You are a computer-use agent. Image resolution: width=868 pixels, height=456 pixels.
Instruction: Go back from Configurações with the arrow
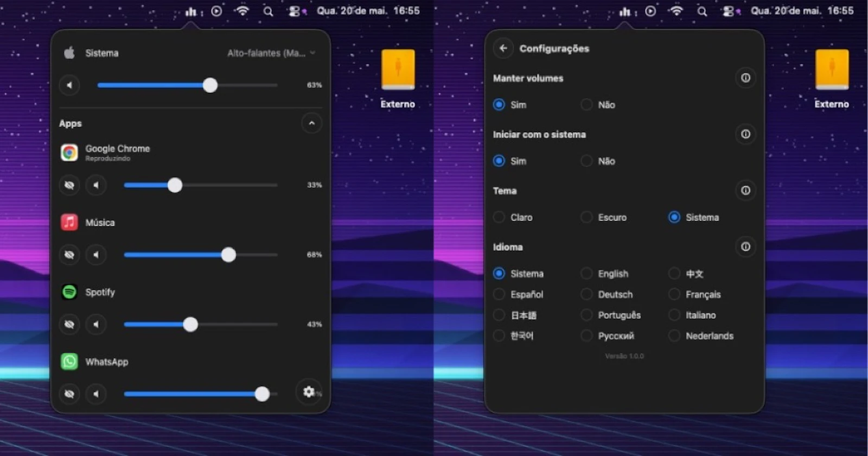click(503, 48)
